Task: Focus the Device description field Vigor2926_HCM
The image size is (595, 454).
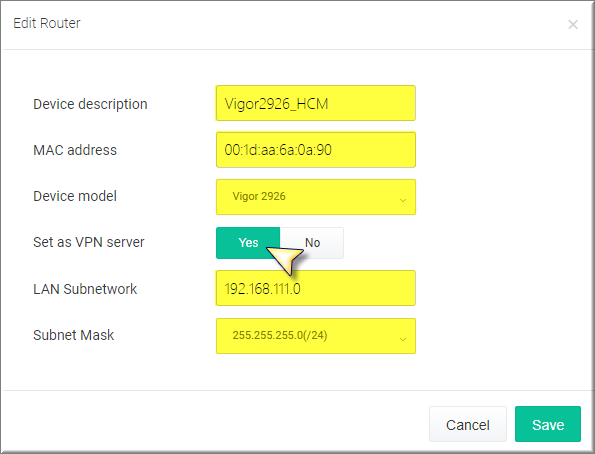Action: 316,103
